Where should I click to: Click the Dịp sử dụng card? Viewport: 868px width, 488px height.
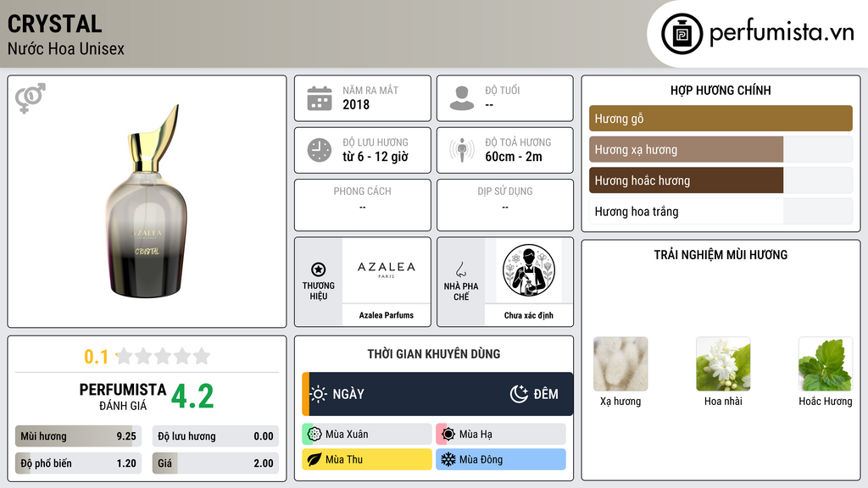[x=505, y=205]
